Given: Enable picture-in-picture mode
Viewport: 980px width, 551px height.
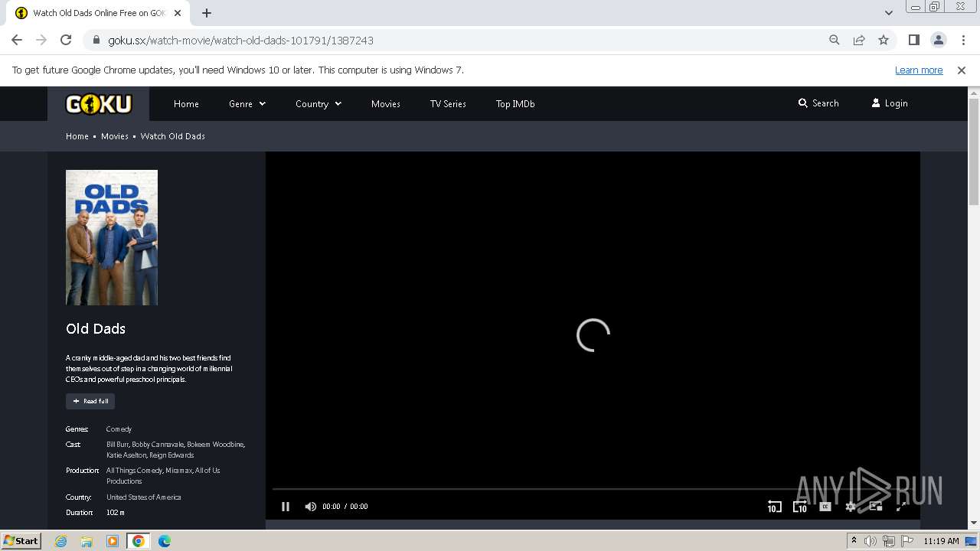Looking at the screenshot, I should coord(876,507).
